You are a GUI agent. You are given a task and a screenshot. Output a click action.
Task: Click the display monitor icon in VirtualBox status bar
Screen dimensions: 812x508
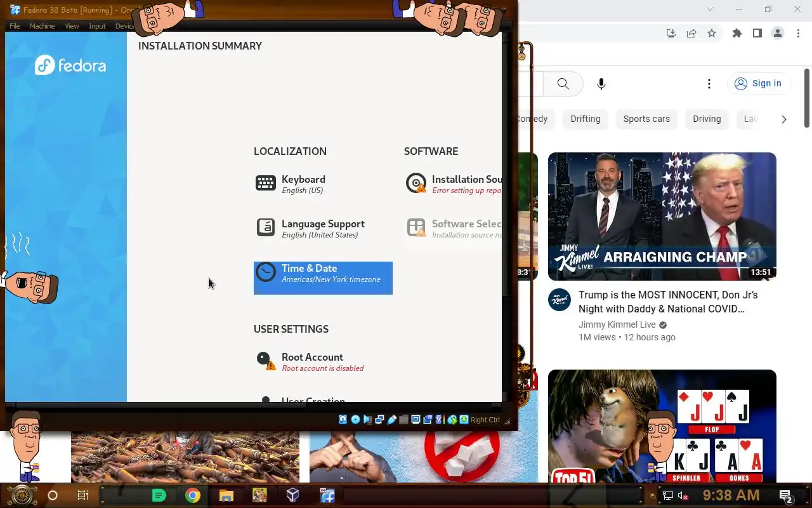pyautogui.click(x=416, y=420)
